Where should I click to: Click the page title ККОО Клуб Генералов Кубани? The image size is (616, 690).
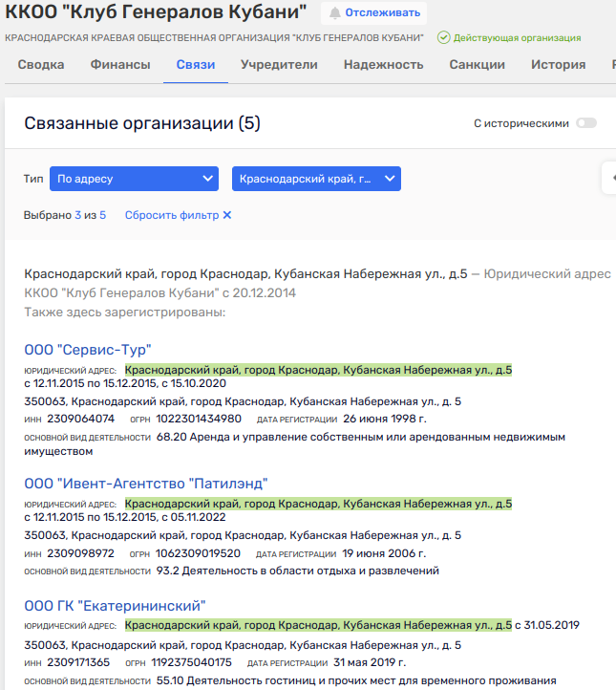point(156,11)
